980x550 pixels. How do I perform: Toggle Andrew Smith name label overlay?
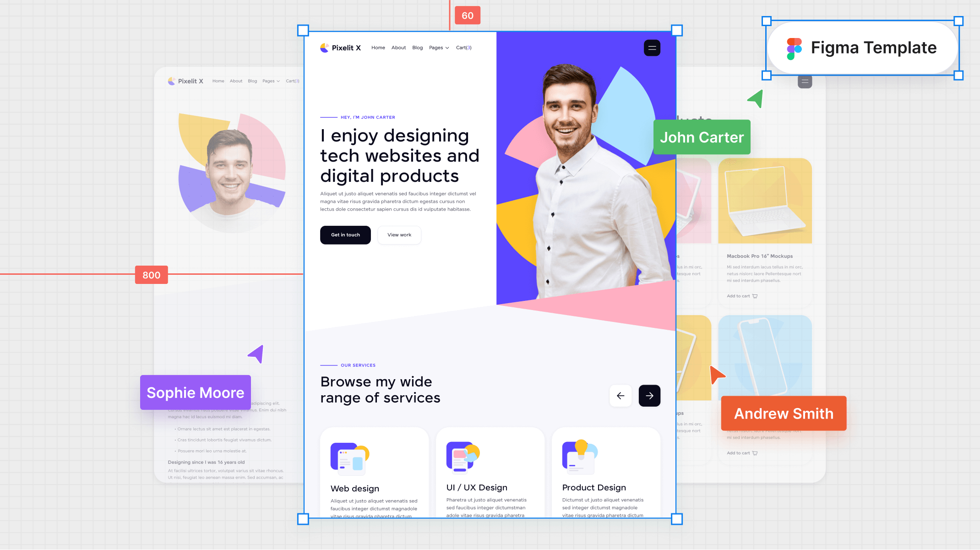click(784, 414)
